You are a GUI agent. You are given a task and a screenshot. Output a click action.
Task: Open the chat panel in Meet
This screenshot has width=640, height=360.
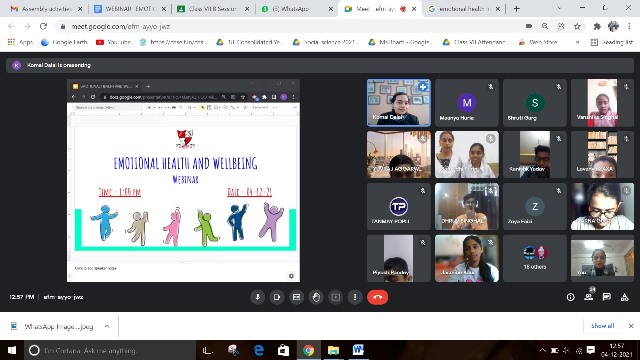click(x=607, y=297)
